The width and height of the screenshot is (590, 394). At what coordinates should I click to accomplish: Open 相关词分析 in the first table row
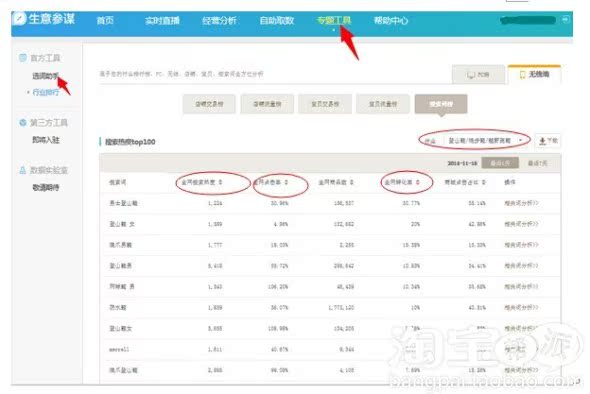click(521, 203)
